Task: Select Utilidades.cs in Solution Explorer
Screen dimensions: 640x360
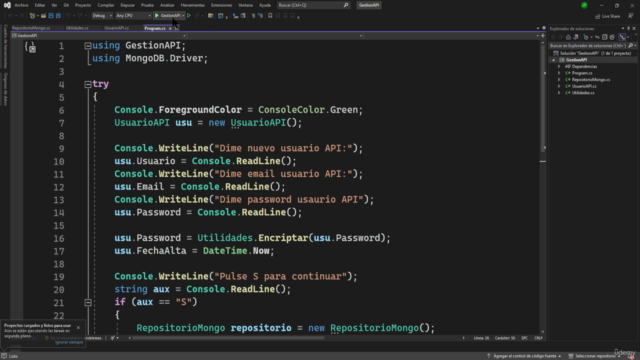Action: click(583, 93)
